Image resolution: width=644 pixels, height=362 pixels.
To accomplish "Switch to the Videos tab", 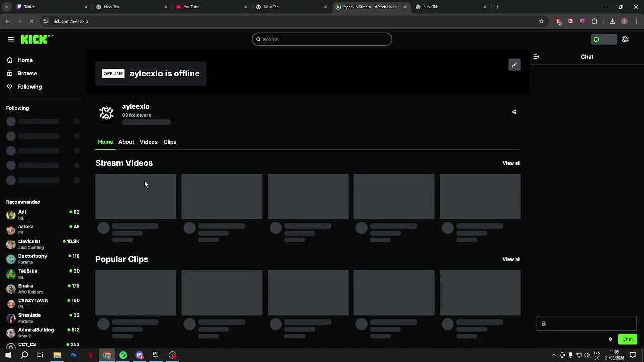I will 149,142.
